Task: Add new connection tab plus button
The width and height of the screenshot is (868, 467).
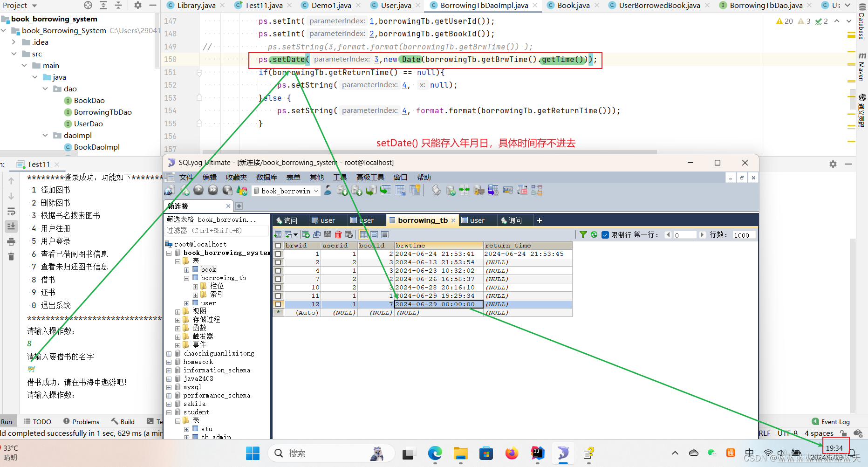Action: tap(239, 206)
